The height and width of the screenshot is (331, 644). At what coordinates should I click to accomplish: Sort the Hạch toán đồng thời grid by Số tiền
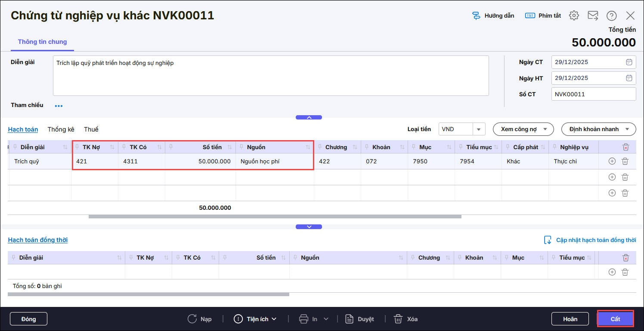[284, 258]
